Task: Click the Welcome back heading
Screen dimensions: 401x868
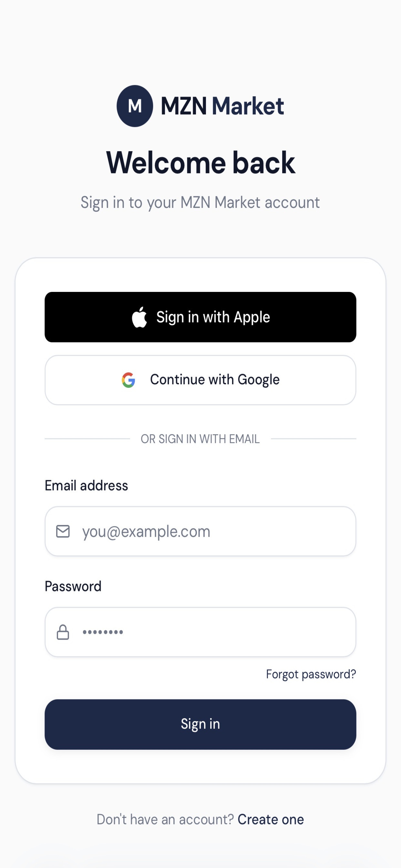Action: [200, 163]
